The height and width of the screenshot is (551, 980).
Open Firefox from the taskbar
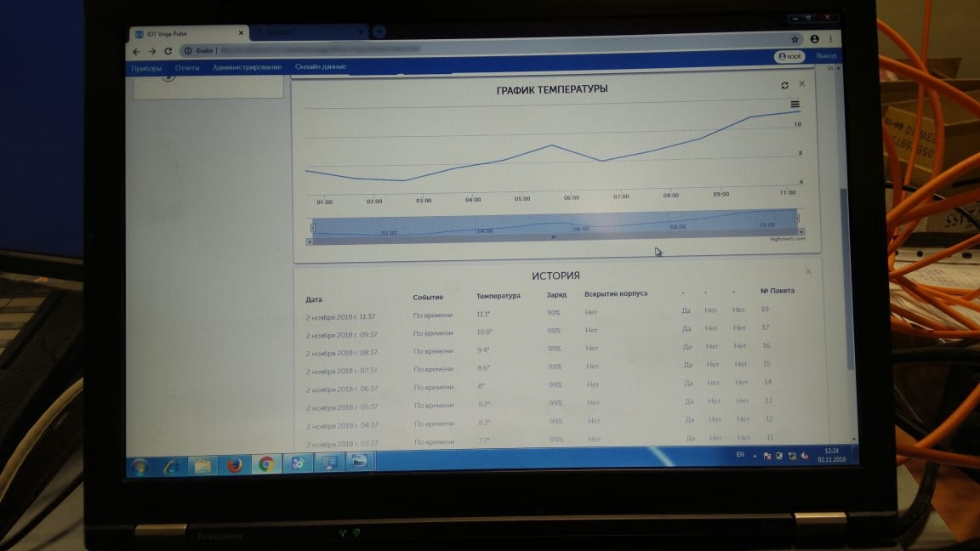tap(235, 465)
